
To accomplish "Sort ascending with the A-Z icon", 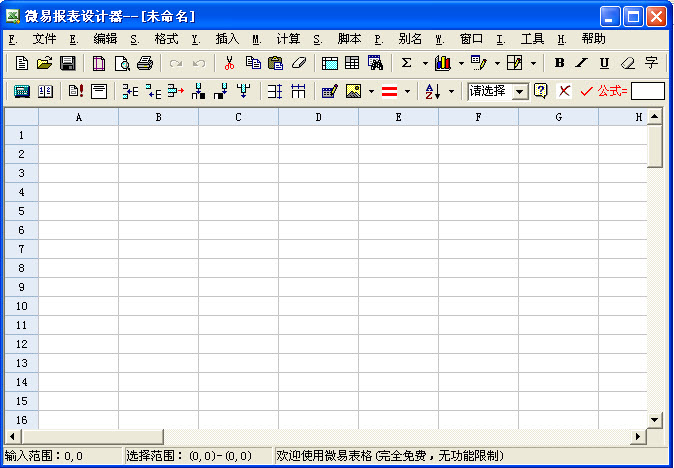I will point(432,91).
